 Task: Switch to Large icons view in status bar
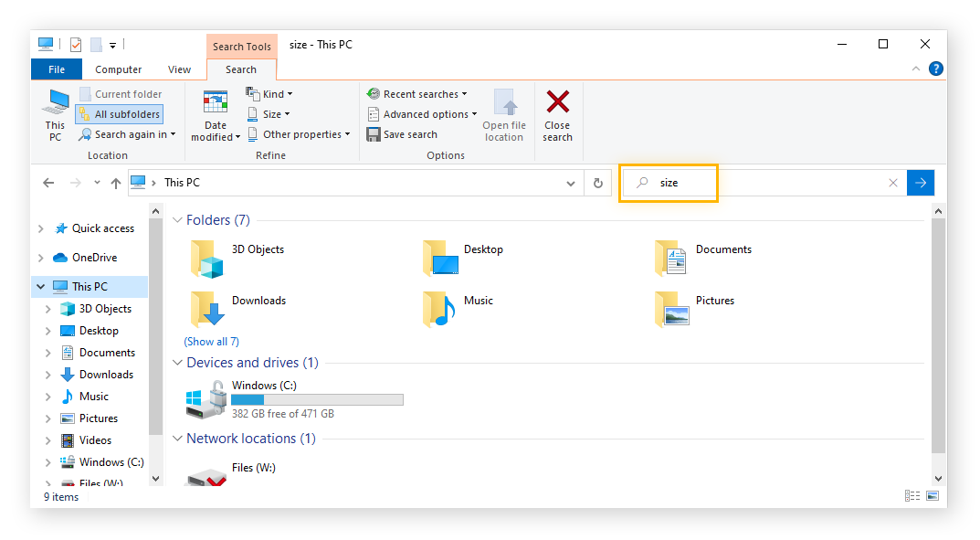pyautogui.click(x=933, y=495)
